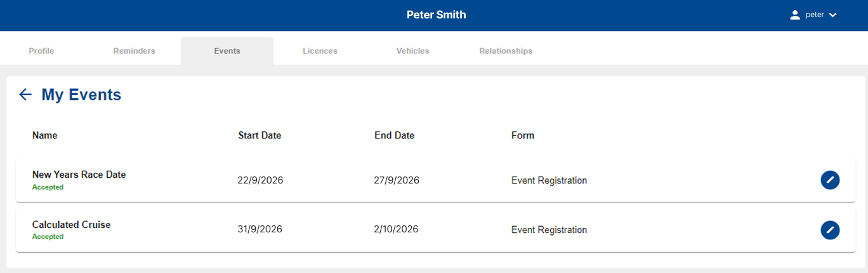Image resolution: width=868 pixels, height=273 pixels.
Task: Click the user avatar icon
Action: click(795, 15)
